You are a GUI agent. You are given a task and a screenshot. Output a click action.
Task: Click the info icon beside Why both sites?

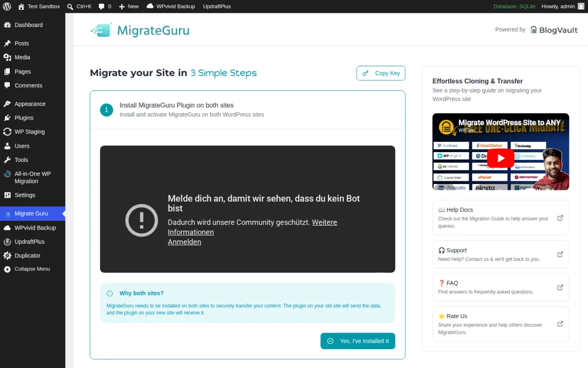(x=110, y=293)
